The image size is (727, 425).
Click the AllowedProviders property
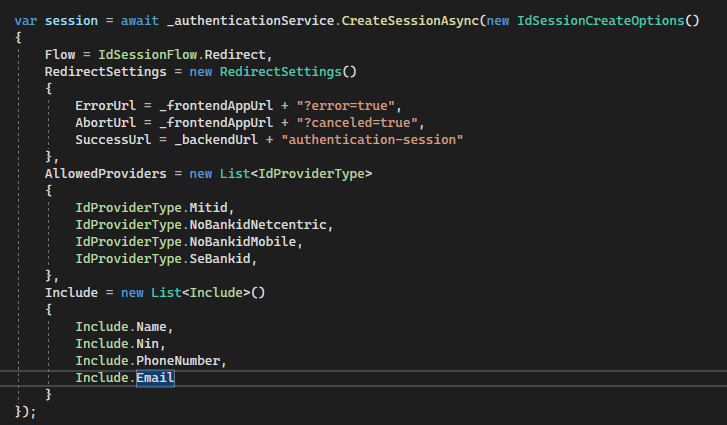coord(106,174)
